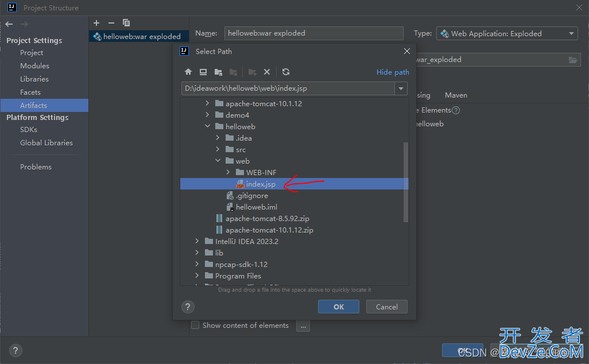Create new folder icon in Select Path
The image size is (589, 364).
point(252,72)
